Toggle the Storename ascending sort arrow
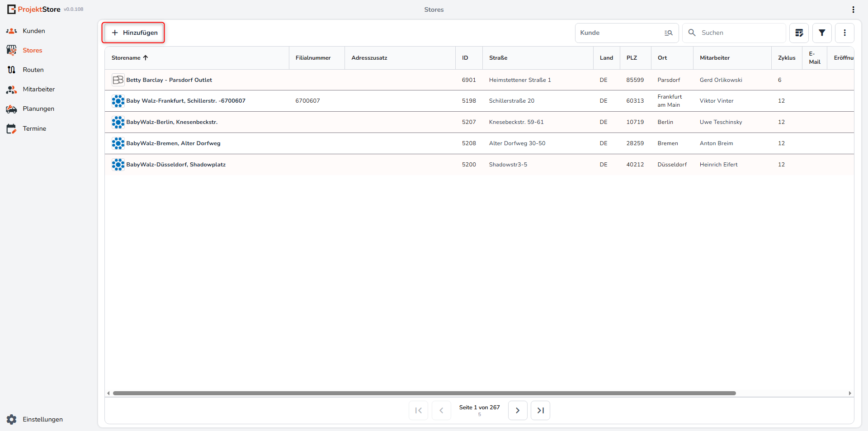The width and height of the screenshot is (868, 431). pos(146,58)
